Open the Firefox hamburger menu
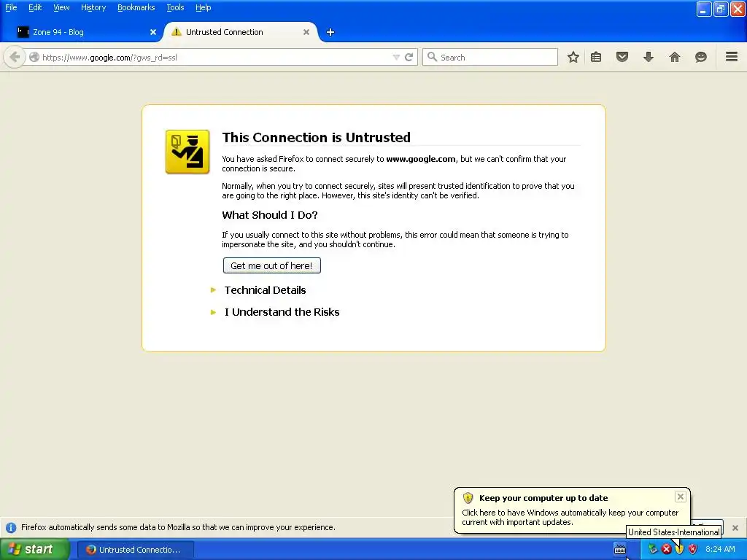The width and height of the screenshot is (747, 560). pos(732,57)
